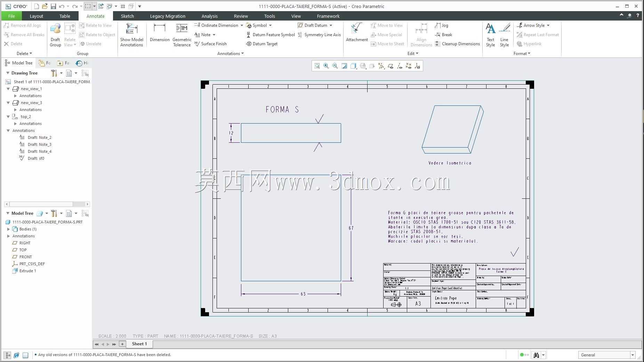The width and height of the screenshot is (644, 362).
Task: Click the Windows switcher icon
Action: tap(109, 6)
